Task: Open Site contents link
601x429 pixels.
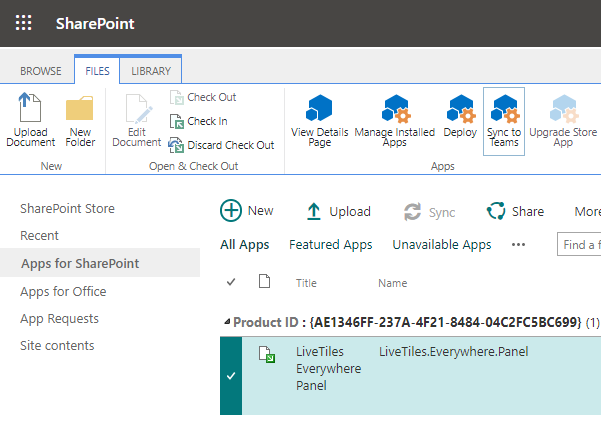Action: click(57, 345)
